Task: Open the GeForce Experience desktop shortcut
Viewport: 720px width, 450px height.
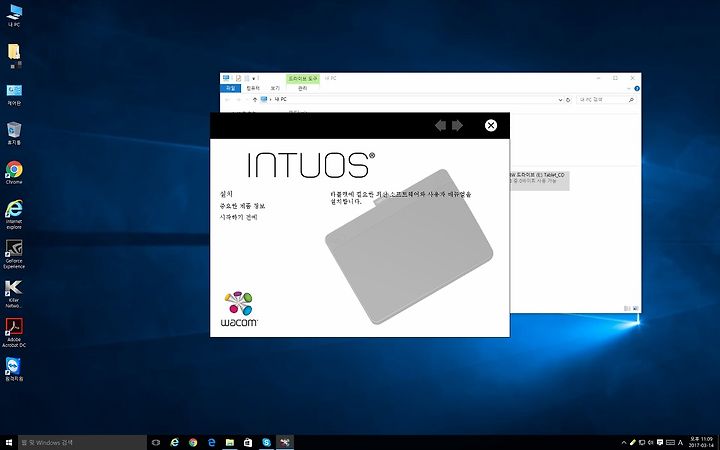Action: point(14,254)
